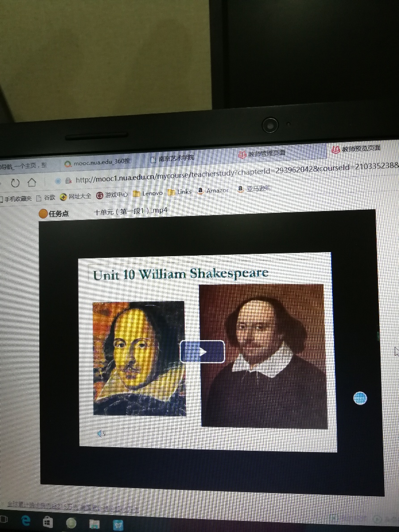Open File Explorer from the taskbar
The width and height of the screenshot is (399, 532).
coord(94,524)
